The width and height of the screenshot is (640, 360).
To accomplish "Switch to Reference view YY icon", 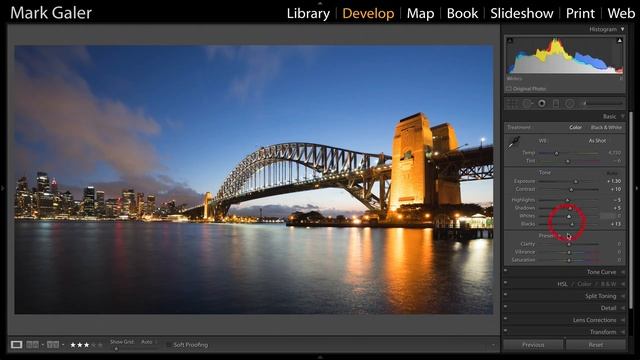I will click(x=53, y=345).
